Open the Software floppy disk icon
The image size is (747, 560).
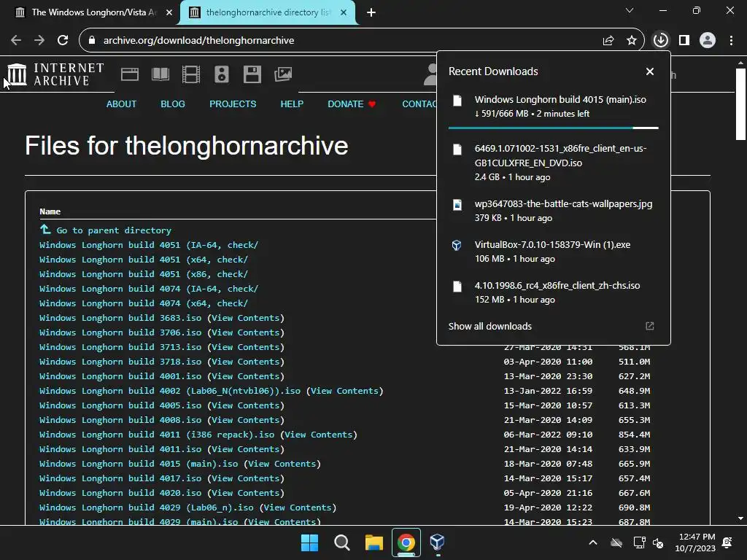point(252,74)
